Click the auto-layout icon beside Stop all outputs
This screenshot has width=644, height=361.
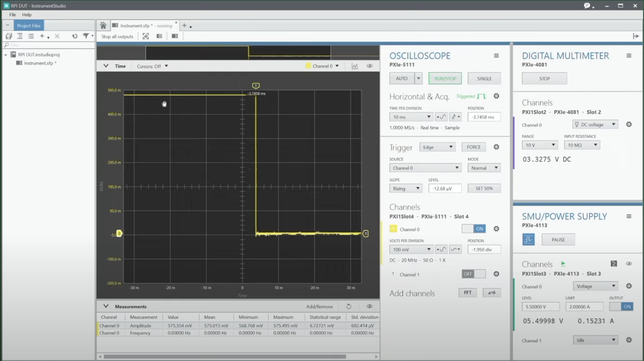click(145, 36)
